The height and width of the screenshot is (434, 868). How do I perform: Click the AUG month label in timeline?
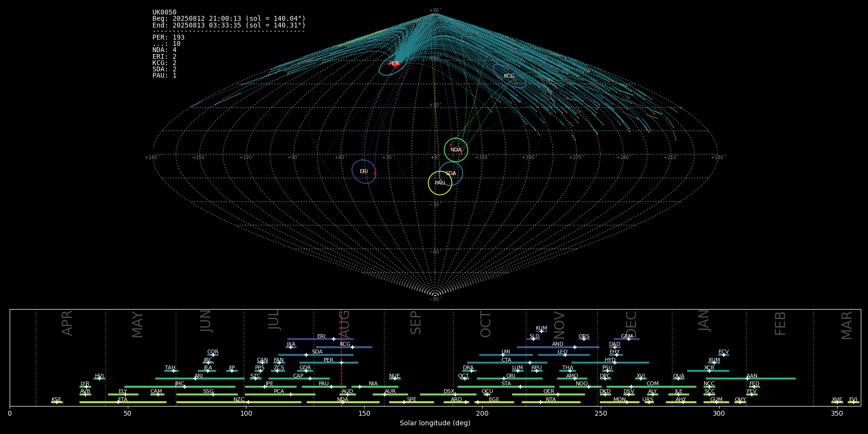click(345, 323)
